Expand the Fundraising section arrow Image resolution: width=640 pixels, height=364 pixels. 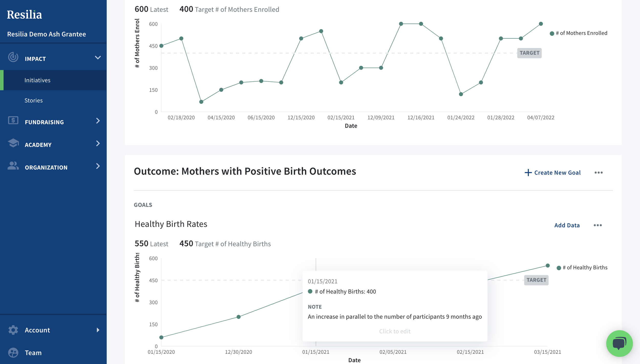point(98,121)
